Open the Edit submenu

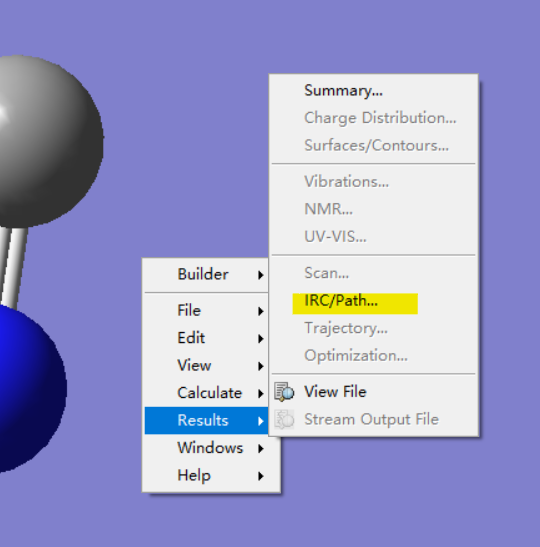(207, 338)
